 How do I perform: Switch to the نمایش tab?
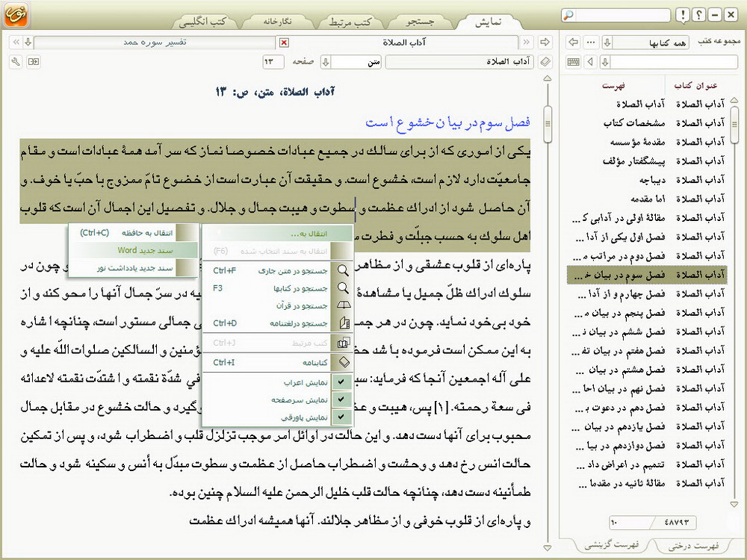pyautogui.click(x=489, y=22)
